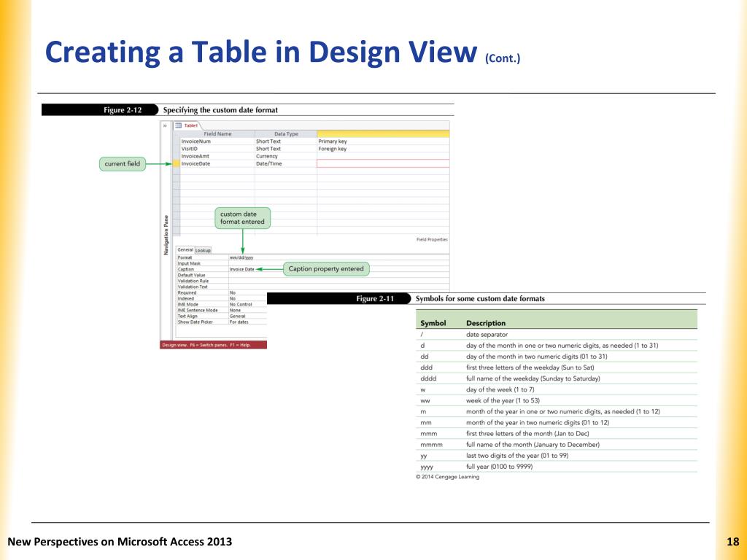This screenshot has height=560, width=747.
Task: Open the IME Sentence Mode property None
Action: tap(236, 310)
